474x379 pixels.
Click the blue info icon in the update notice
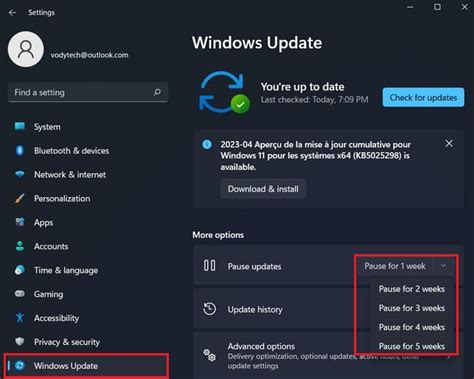point(207,145)
